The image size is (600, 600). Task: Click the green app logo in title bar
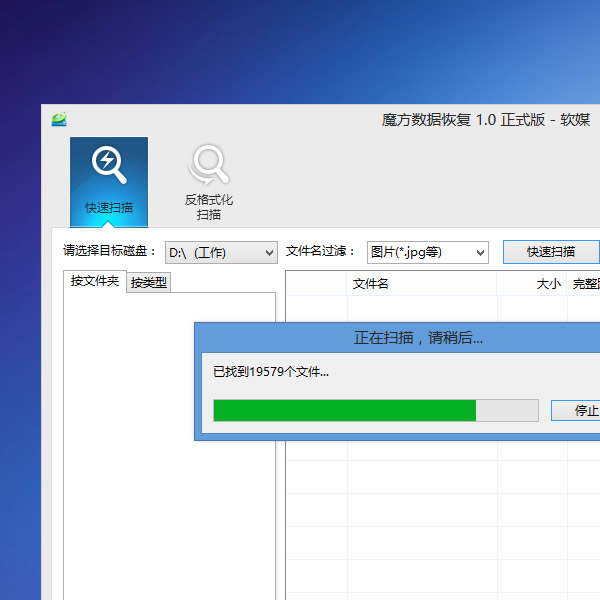59,119
